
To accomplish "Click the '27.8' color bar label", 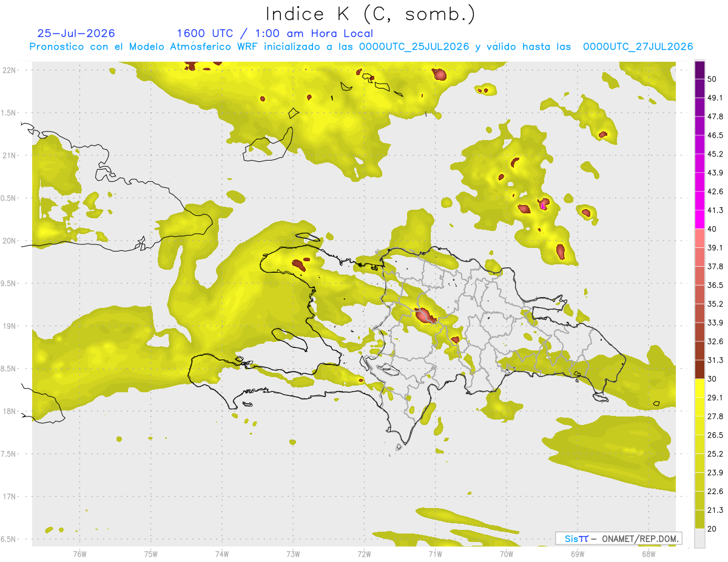I will click(x=715, y=416).
